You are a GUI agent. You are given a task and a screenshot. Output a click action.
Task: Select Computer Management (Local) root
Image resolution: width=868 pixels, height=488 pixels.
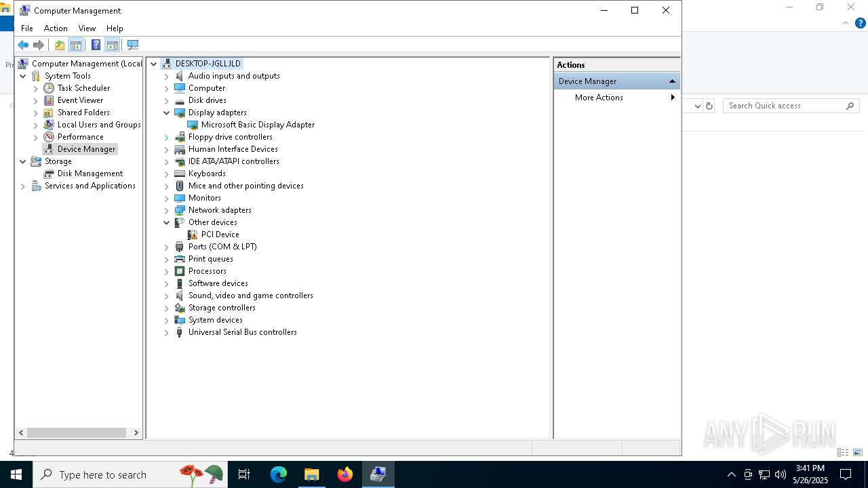click(87, 64)
